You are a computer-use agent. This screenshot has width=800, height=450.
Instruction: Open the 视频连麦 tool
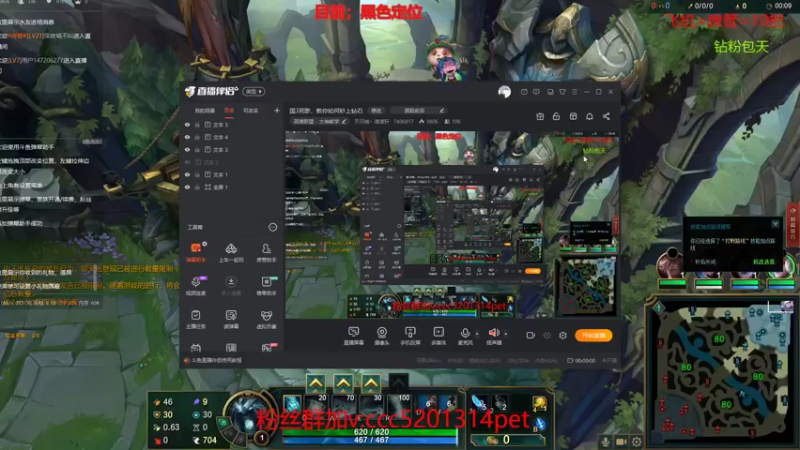point(196,286)
